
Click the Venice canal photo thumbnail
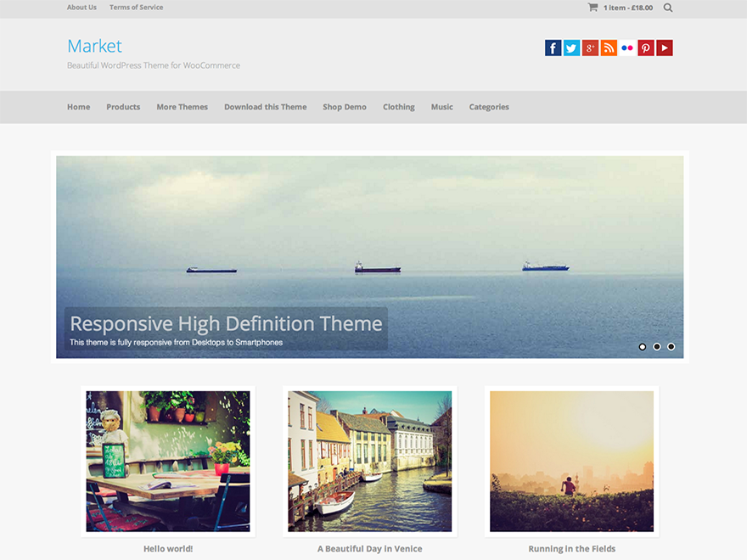pyautogui.click(x=368, y=462)
